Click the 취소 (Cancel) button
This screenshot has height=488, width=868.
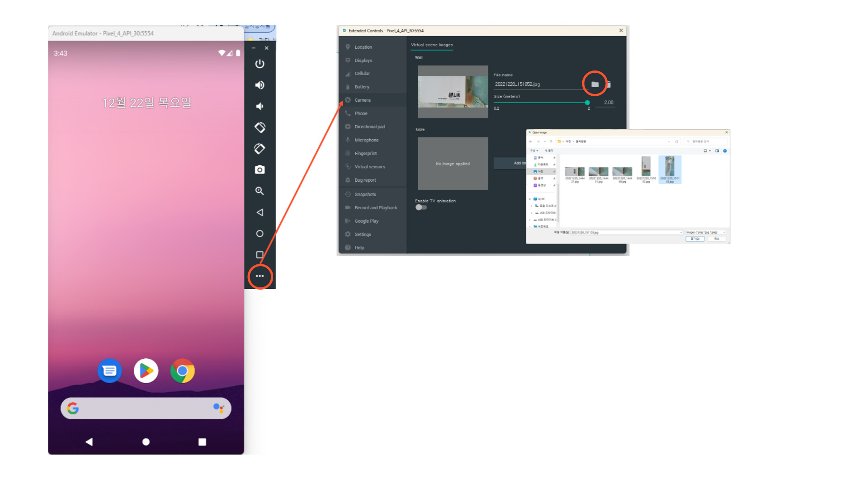point(717,239)
